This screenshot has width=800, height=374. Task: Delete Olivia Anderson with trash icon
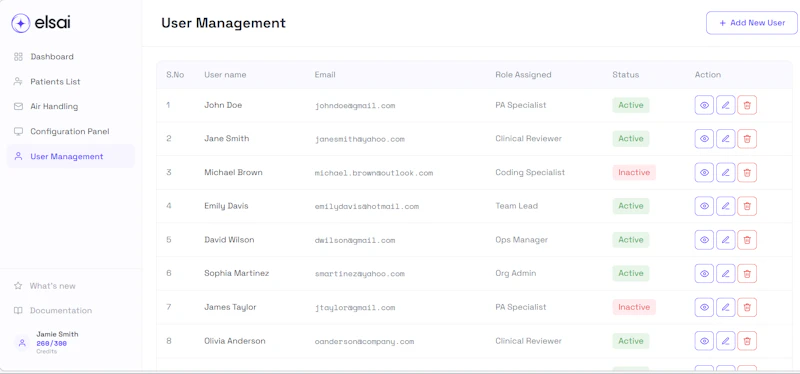click(747, 341)
